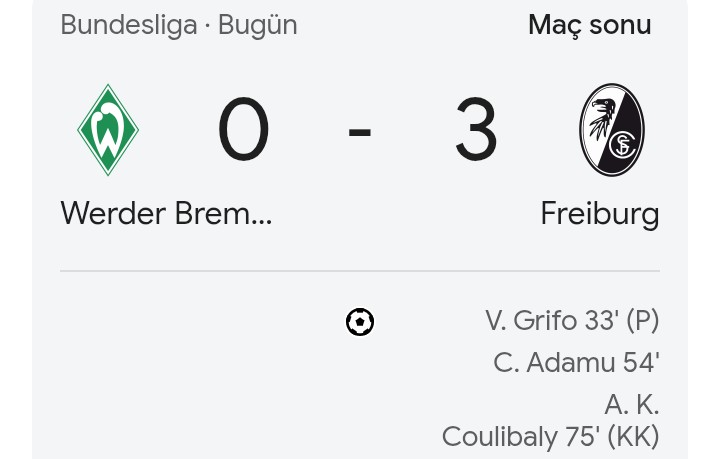Click the Maç sonu match status
Image resolution: width=720 pixels, height=459 pixels.
pos(589,25)
